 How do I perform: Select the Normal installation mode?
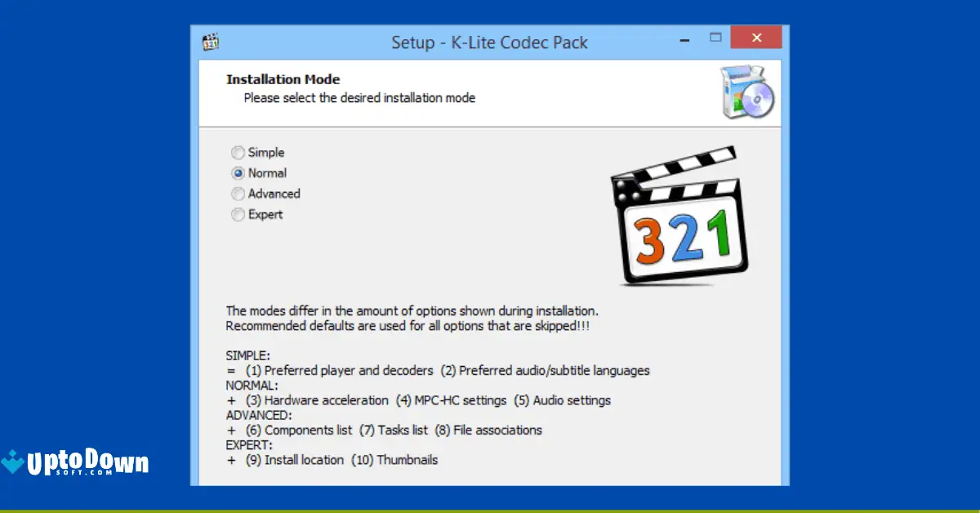point(237,172)
